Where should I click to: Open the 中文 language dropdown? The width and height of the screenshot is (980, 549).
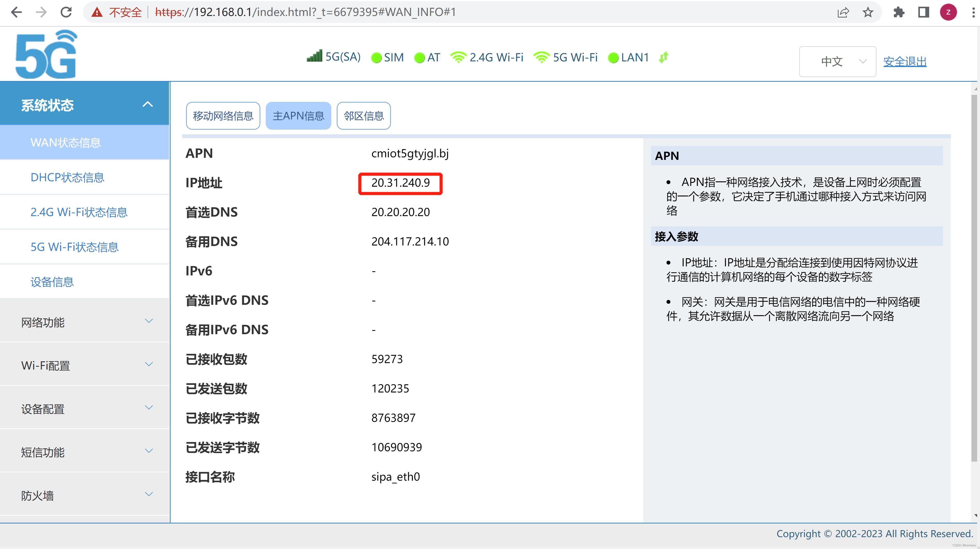point(837,61)
